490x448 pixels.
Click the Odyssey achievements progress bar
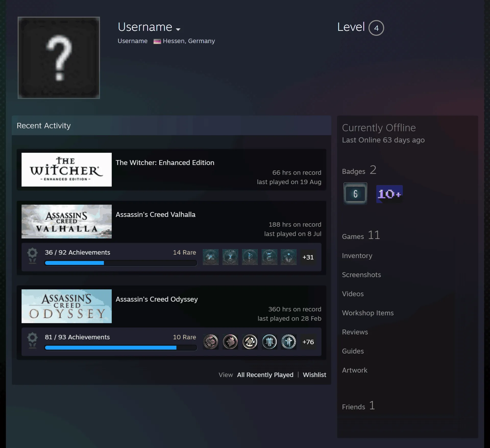[x=121, y=348]
